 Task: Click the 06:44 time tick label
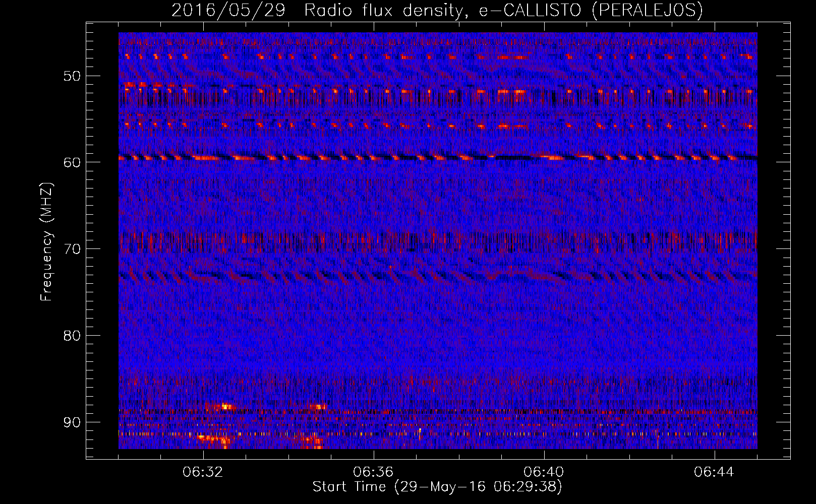(714, 472)
